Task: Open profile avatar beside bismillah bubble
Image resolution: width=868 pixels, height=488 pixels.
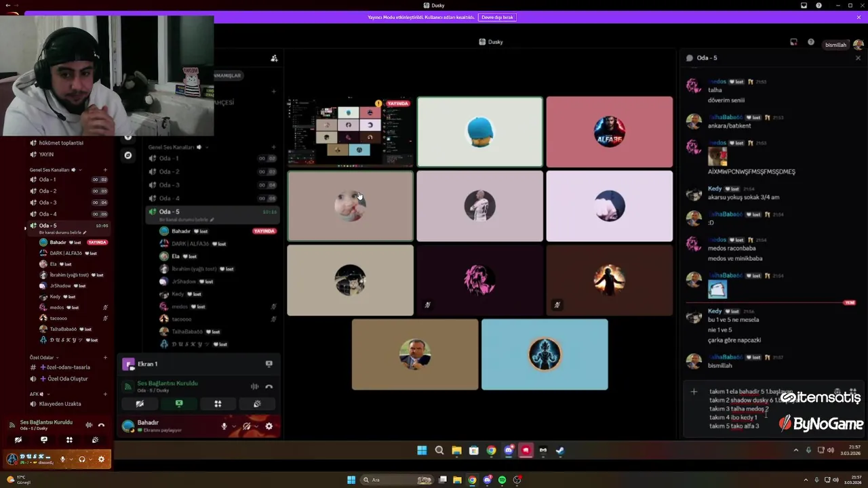Action: coord(858,45)
